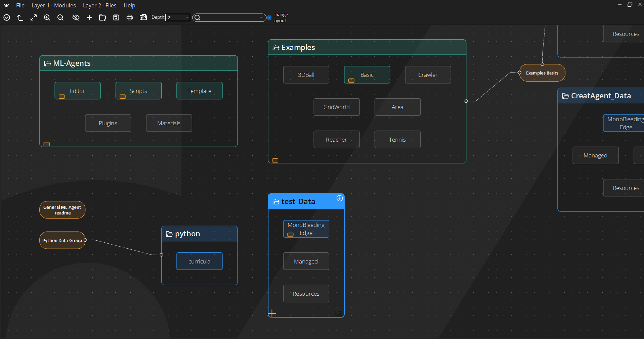
Task: Open the Layer 2 - Files menu
Action: (x=100, y=5)
